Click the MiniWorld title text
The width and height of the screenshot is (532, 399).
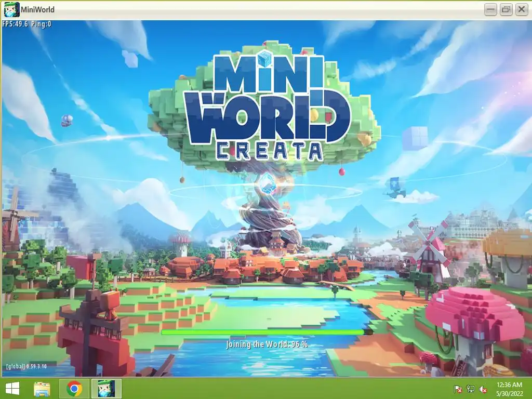[x=37, y=9]
